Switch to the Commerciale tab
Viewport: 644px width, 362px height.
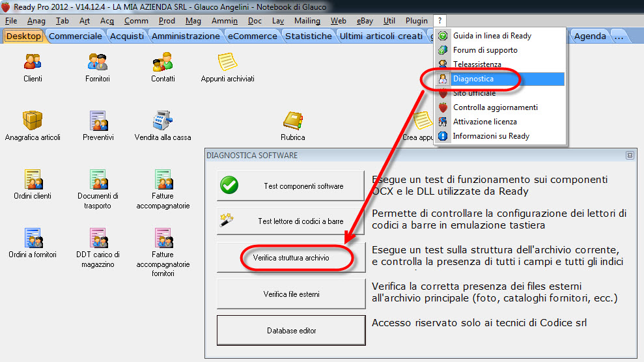75,36
